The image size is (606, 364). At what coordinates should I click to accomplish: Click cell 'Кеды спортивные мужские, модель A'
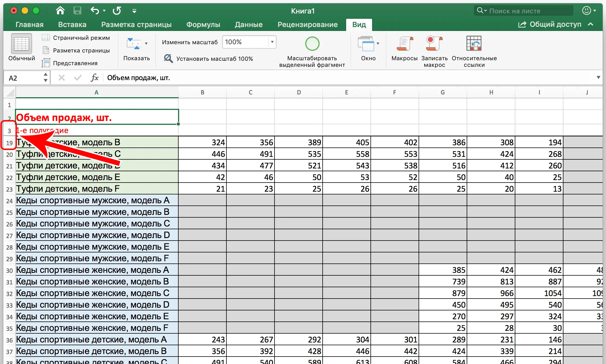(97, 200)
